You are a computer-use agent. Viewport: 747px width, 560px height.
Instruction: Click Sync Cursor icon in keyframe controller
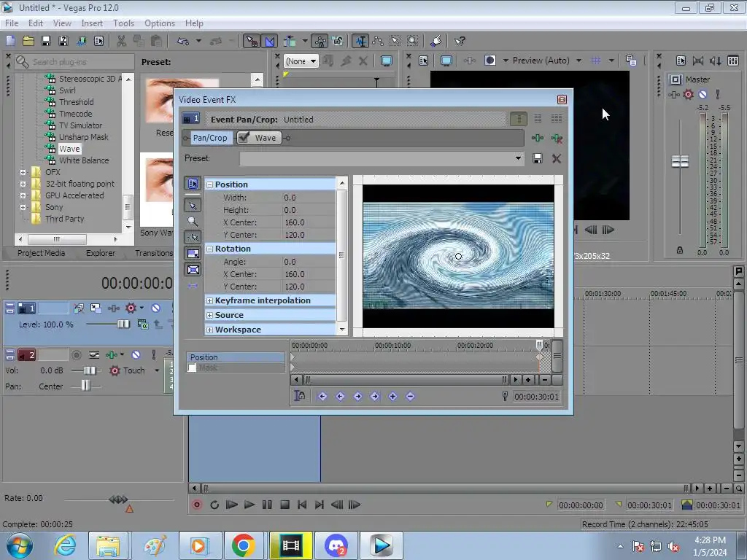pos(300,396)
